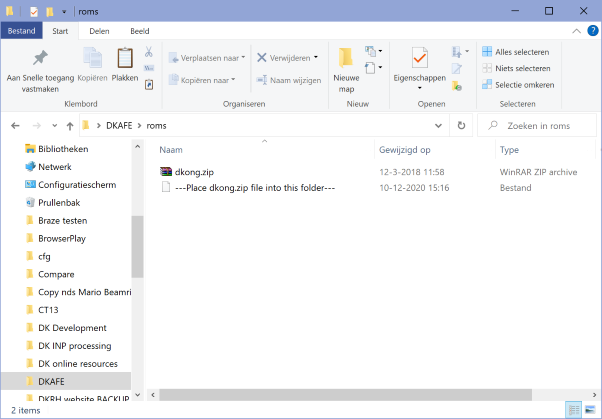Go back with the left arrow
Image resolution: width=602 pixels, height=419 pixels.
click(x=15, y=126)
